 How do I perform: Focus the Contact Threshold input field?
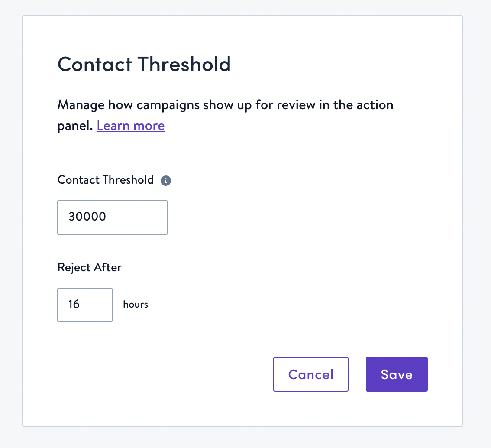click(112, 217)
